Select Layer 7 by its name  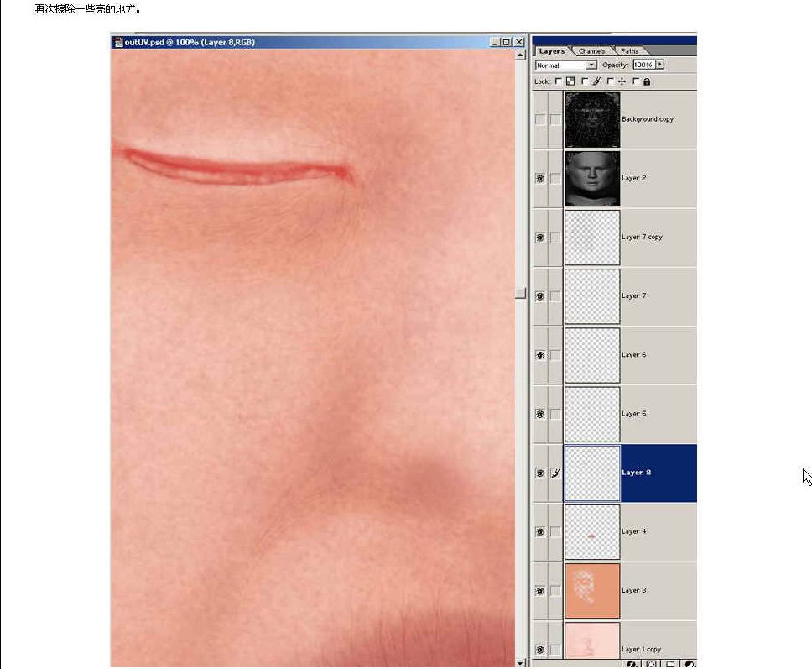(634, 296)
